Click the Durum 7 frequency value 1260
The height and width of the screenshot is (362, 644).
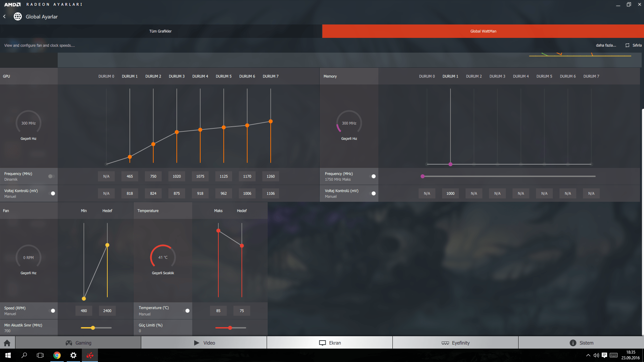coord(270,176)
